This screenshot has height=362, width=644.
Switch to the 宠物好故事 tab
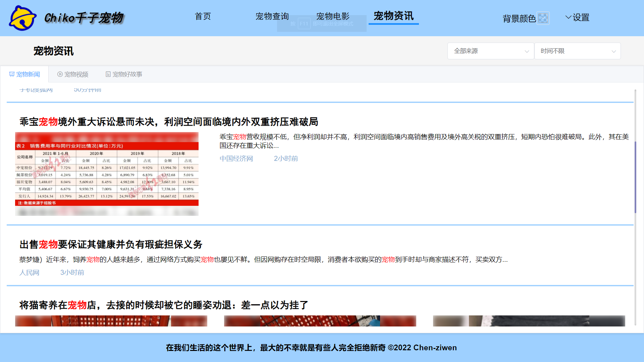(x=127, y=74)
